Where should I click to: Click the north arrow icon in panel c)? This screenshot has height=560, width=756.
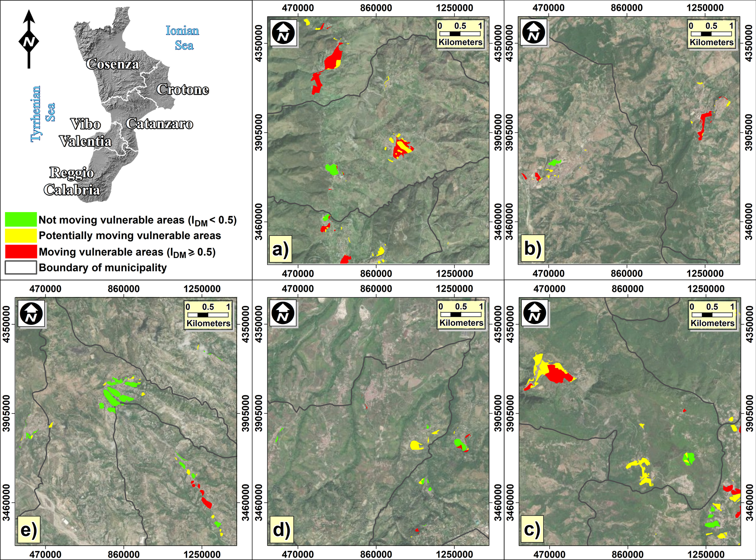point(535,312)
